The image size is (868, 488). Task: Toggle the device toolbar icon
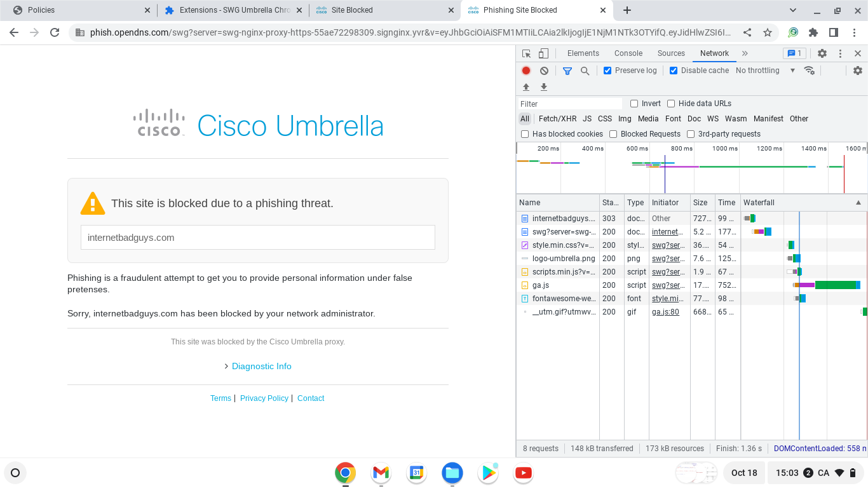[x=543, y=53]
